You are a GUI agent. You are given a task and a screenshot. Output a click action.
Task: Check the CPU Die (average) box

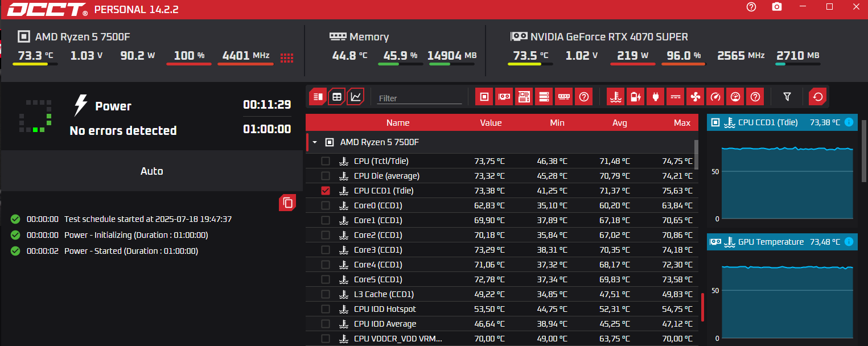tap(326, 176)
